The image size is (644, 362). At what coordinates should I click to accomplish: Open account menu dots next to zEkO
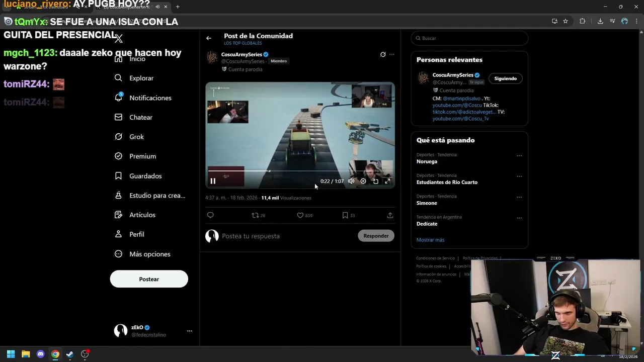tap(190, 331)
